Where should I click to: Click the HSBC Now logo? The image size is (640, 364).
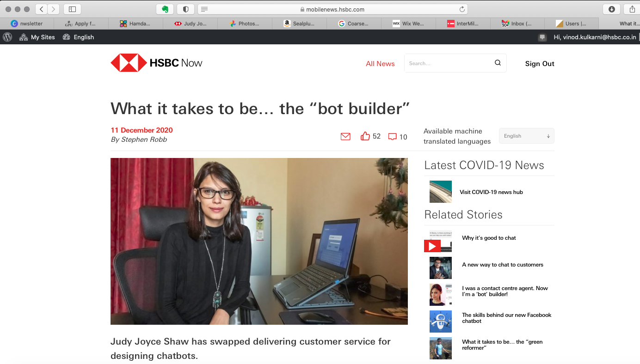156,63
